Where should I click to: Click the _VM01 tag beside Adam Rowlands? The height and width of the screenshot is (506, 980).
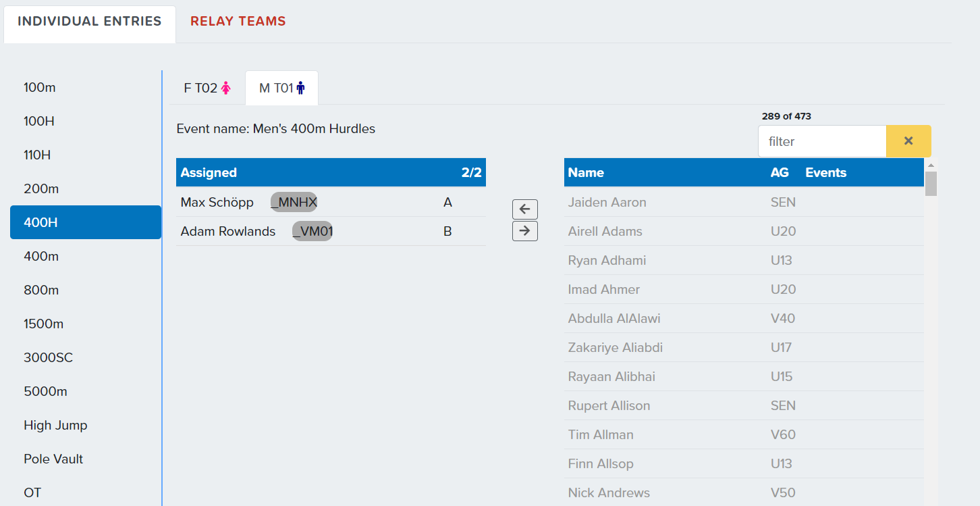pos(312,231)
